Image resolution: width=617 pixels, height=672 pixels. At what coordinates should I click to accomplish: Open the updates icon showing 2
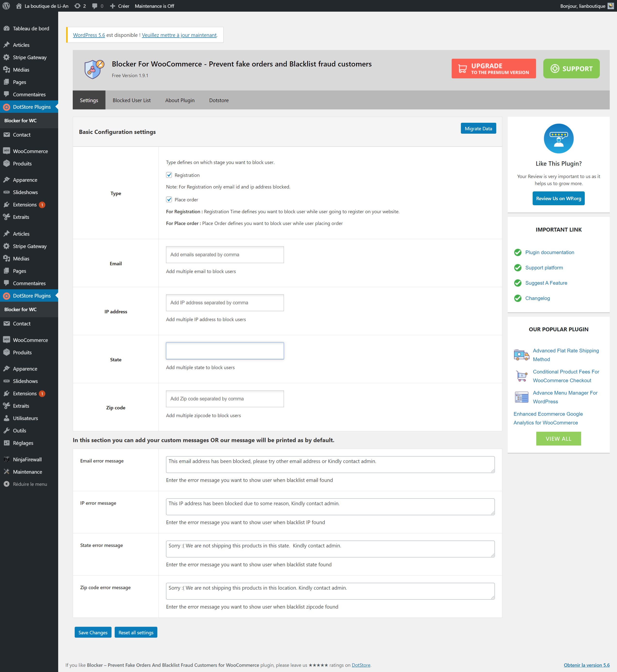[x=78, y=6]
